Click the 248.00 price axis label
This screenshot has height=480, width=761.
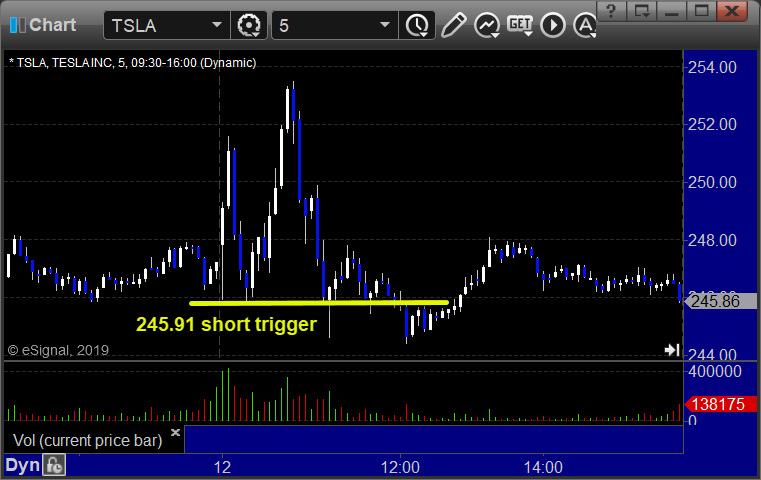(x=712, y=240)
